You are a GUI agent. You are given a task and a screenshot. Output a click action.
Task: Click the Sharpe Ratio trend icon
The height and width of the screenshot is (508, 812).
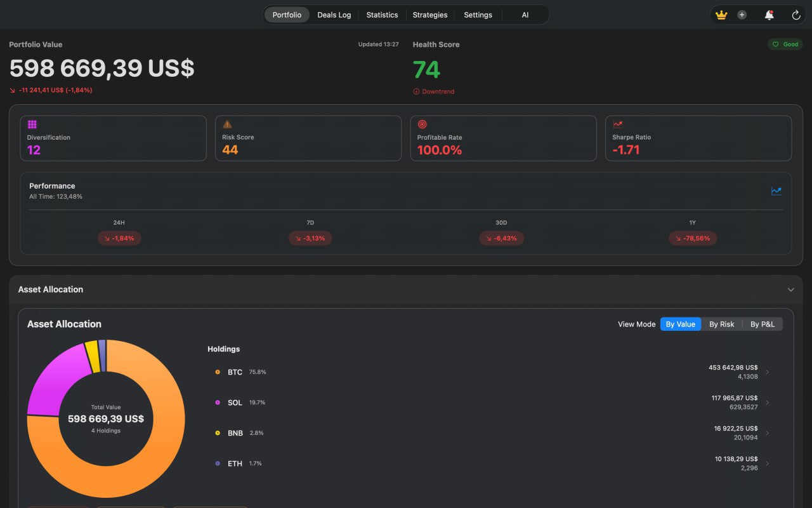tap(617, 124)
